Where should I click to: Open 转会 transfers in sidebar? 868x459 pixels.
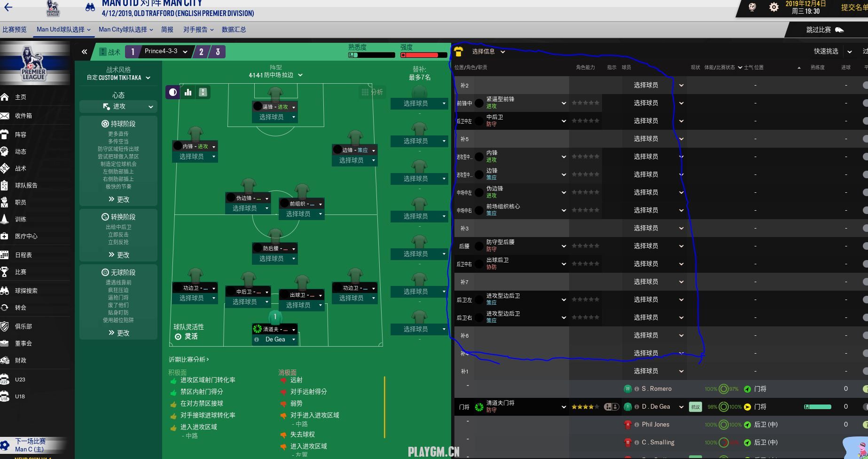(21, 308)
